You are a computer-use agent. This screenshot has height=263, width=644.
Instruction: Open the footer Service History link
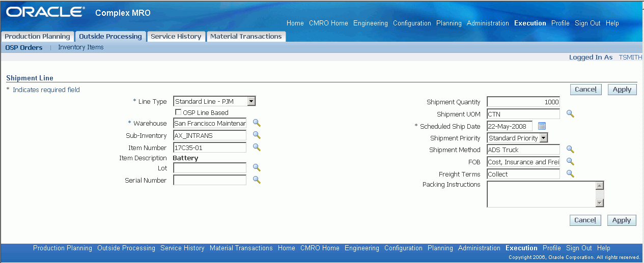[182, 248]
